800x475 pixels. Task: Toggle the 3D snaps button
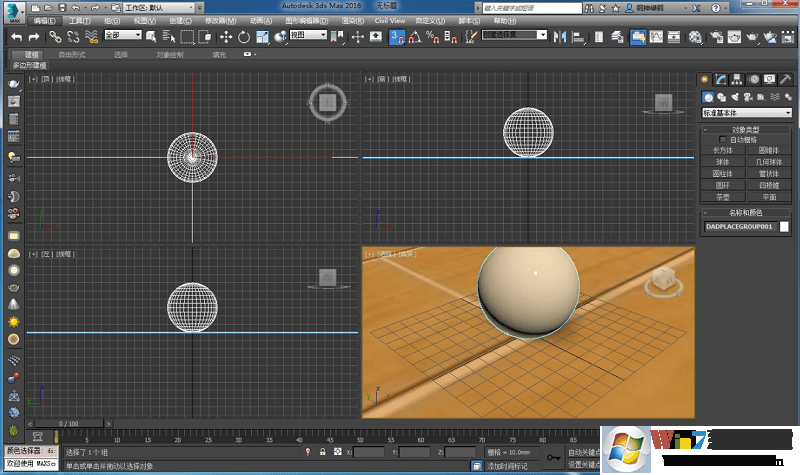click(x=397, y=37)
